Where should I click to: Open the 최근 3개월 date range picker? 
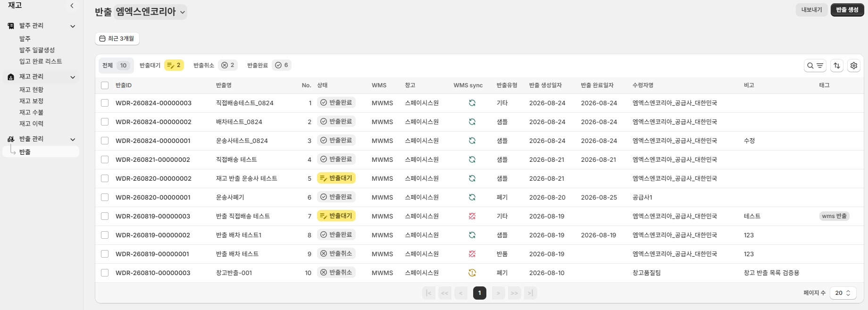pyautogui.click(x=117, y=39)
